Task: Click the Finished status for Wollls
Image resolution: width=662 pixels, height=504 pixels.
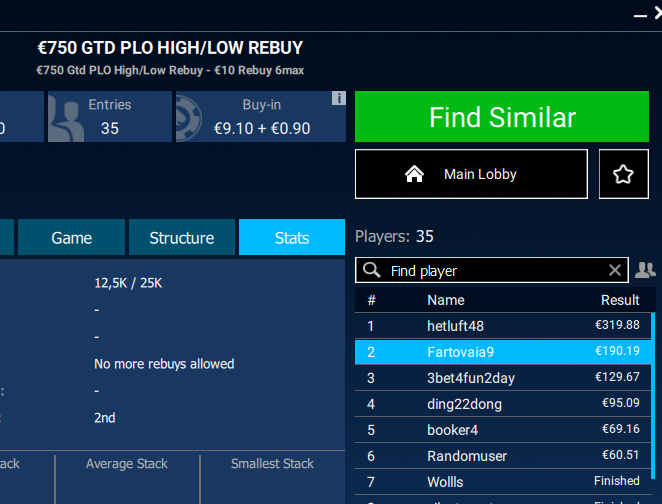Action: [x=616, y=481]
